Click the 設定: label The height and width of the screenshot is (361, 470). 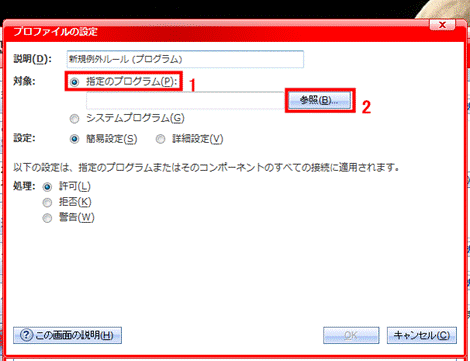pyautogui.click(x=24, y=138)
